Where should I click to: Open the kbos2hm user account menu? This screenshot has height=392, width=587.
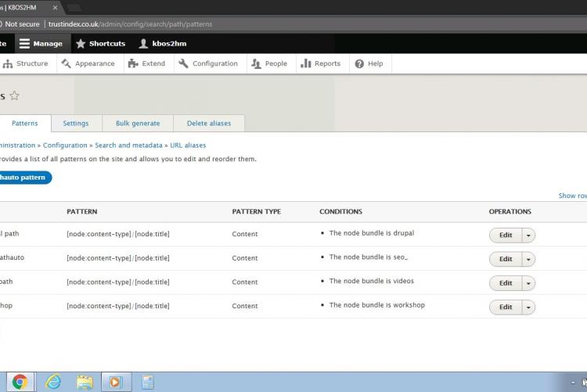click(163, 44)
